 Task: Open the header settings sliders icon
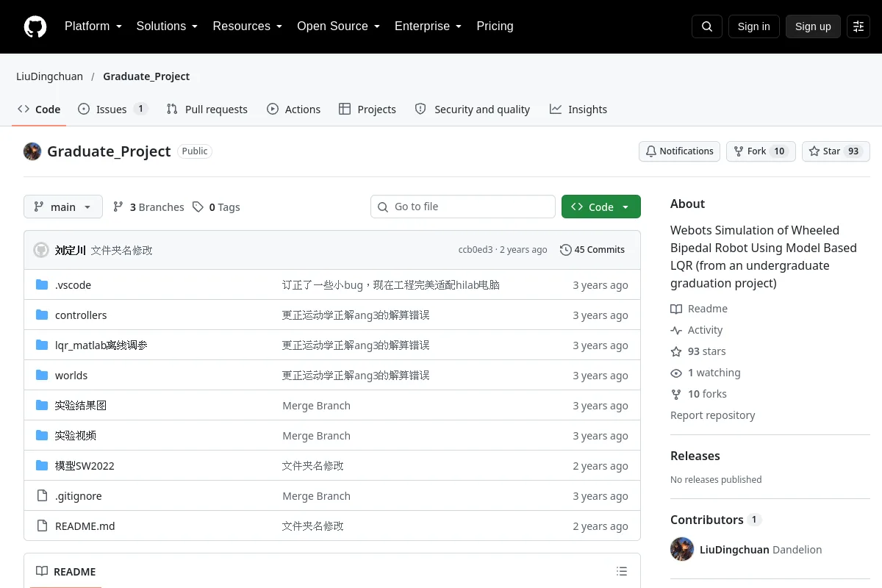pos(858,26)
